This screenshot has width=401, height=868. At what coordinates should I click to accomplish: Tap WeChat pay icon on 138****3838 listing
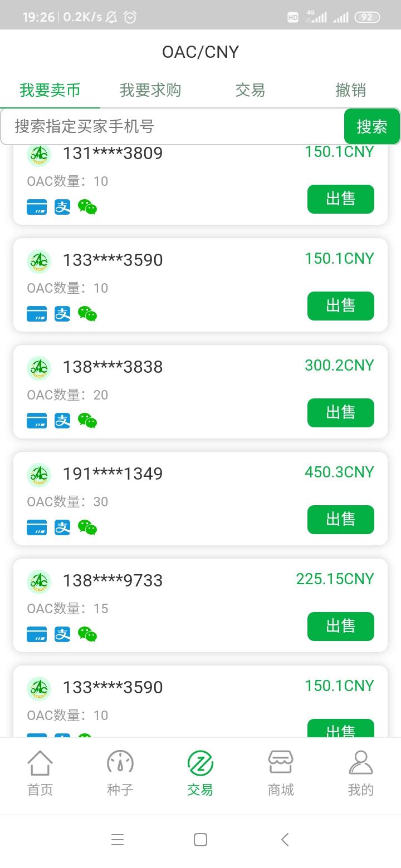(x=87, y=421)
